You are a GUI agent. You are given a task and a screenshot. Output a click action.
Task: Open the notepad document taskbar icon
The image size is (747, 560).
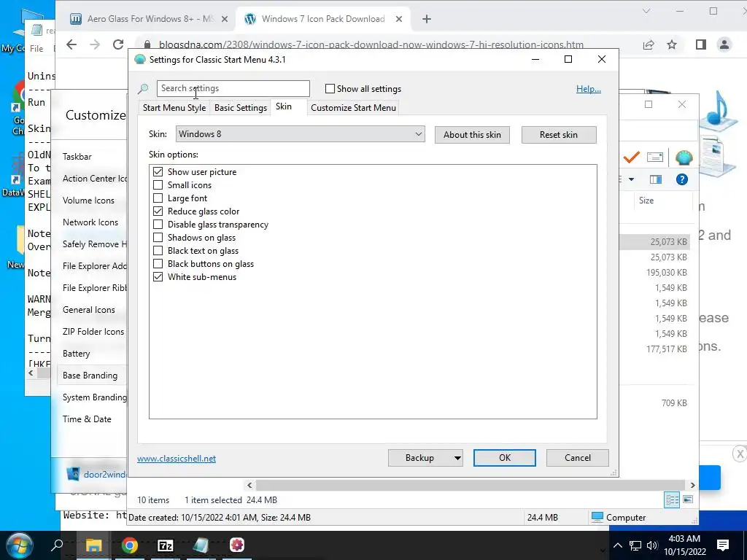coord(201,545)
